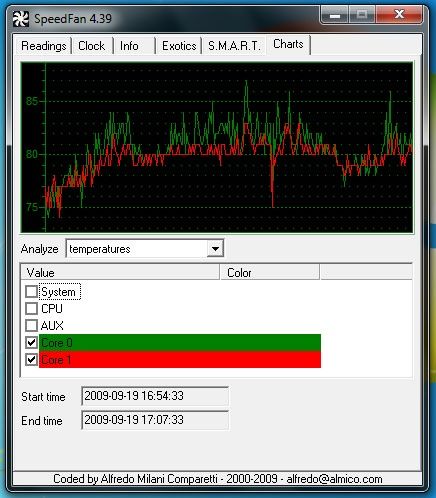436x498 pixels.
Task: Go to the Info tab
Action: [x=129, y=46]
